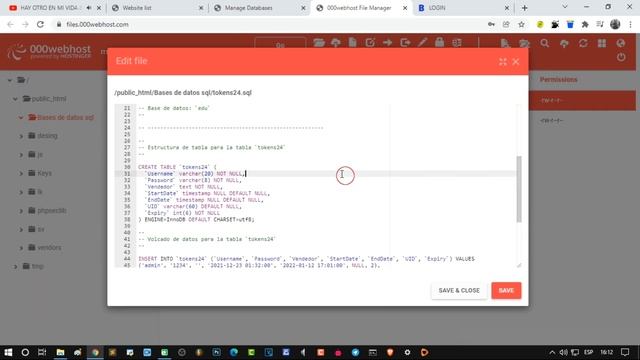Mute the YouTube tab speaker icon
This screenshot has width=640, height=360.
[x=89, y=8]
